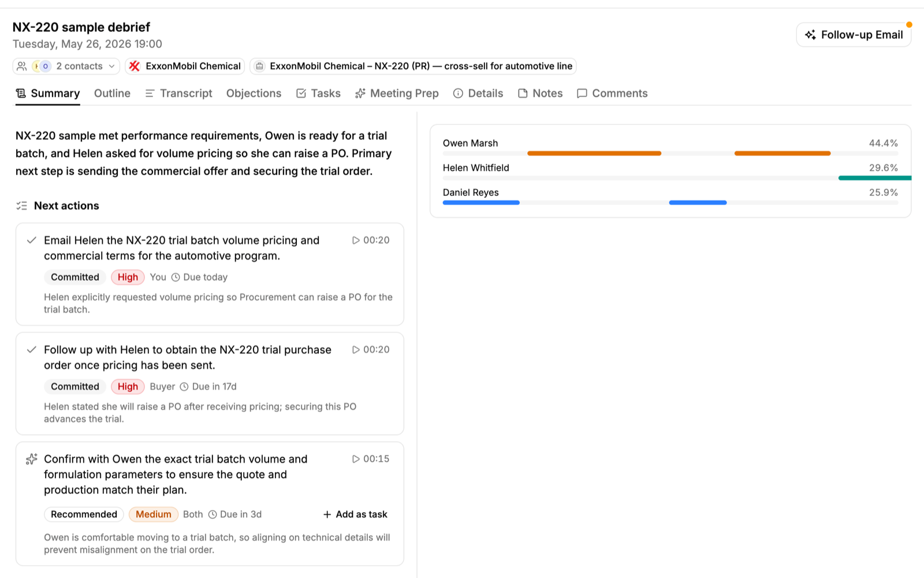This screenshot has height=578, width=924.
Task: Open the Transcript tab
Action: tap(178, 93)
